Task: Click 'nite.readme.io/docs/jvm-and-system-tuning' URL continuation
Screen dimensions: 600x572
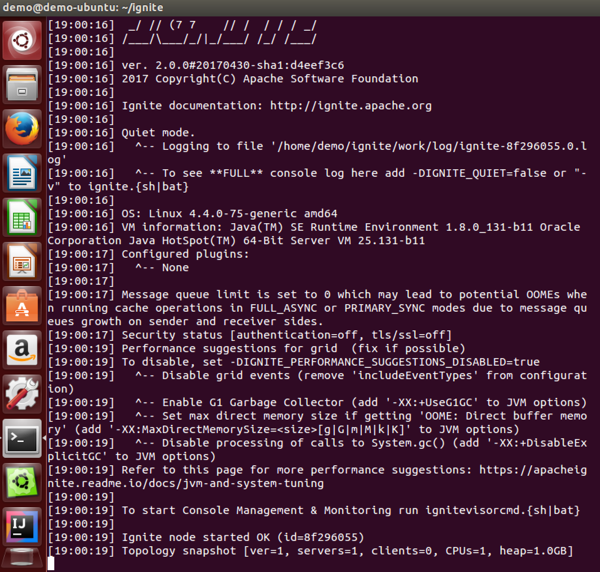Action: pos(186,484)
